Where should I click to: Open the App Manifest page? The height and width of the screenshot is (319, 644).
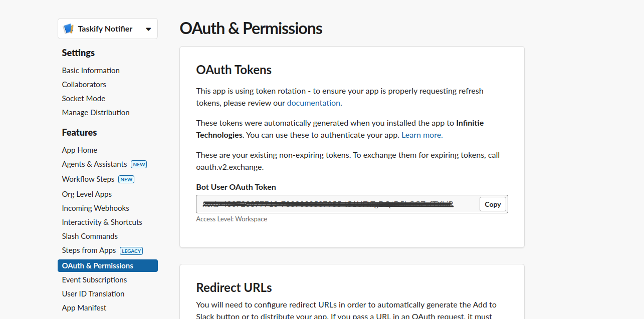[84, 308]
